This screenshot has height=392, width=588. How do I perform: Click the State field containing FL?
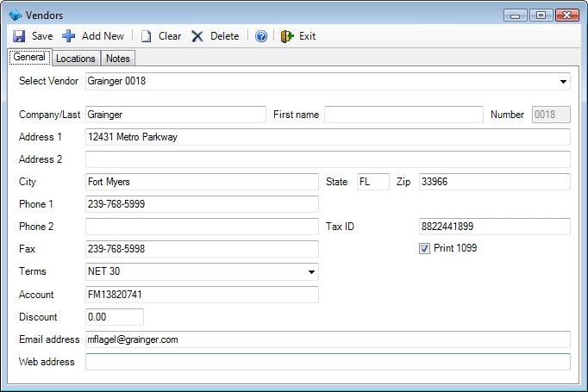[373, 182]
